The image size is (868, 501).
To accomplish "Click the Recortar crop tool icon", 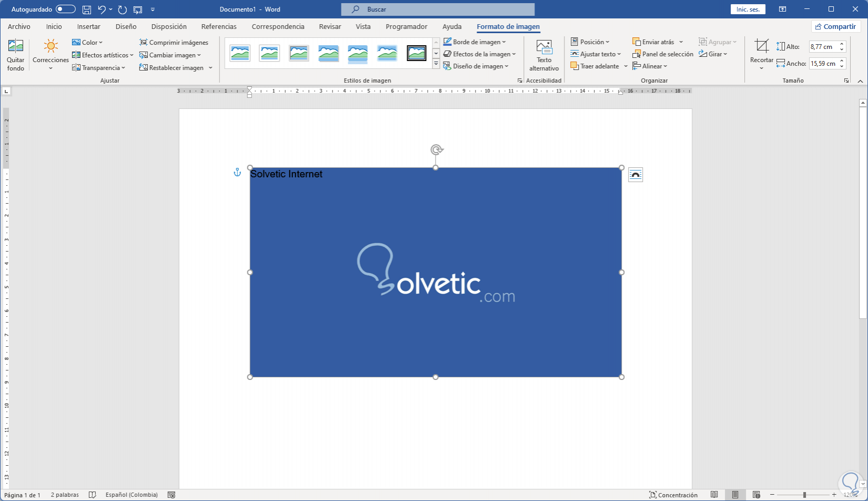I will click(762, 46).
